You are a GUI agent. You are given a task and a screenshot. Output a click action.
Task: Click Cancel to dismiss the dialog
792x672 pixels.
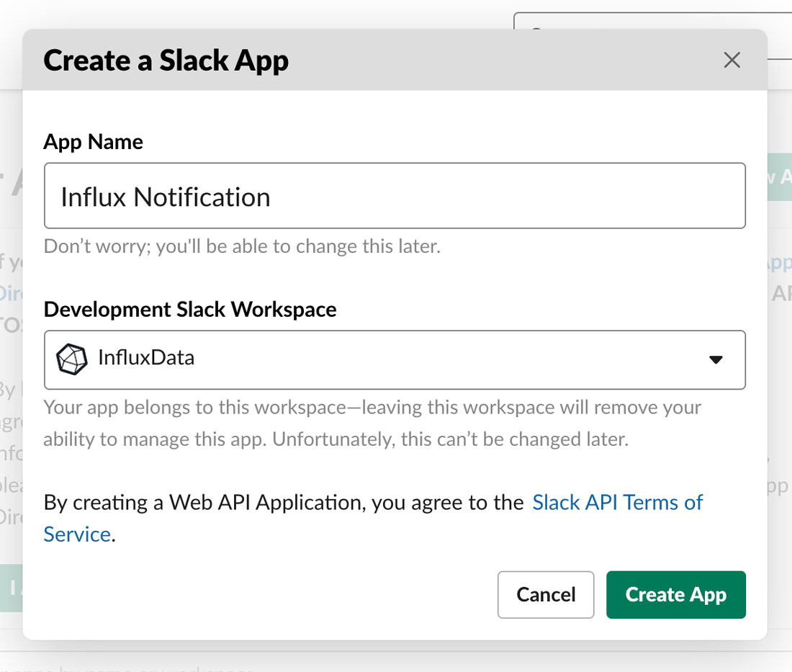coord(545,594)
